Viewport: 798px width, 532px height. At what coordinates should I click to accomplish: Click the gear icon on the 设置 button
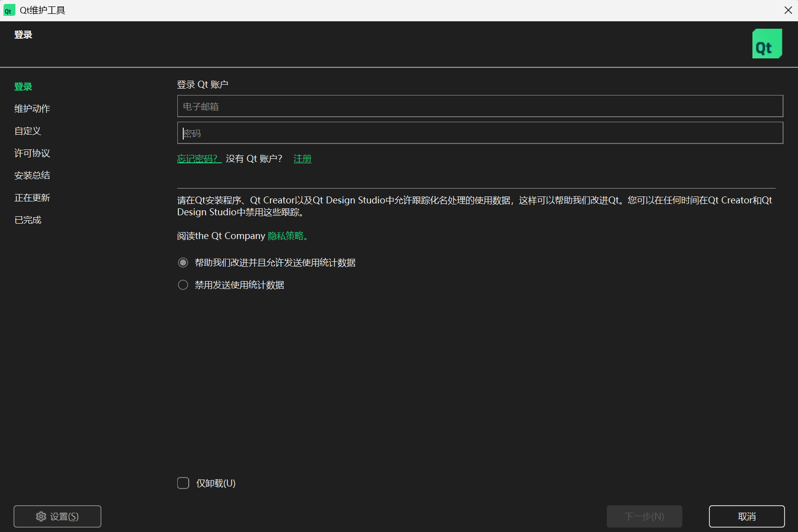point(41,517)
